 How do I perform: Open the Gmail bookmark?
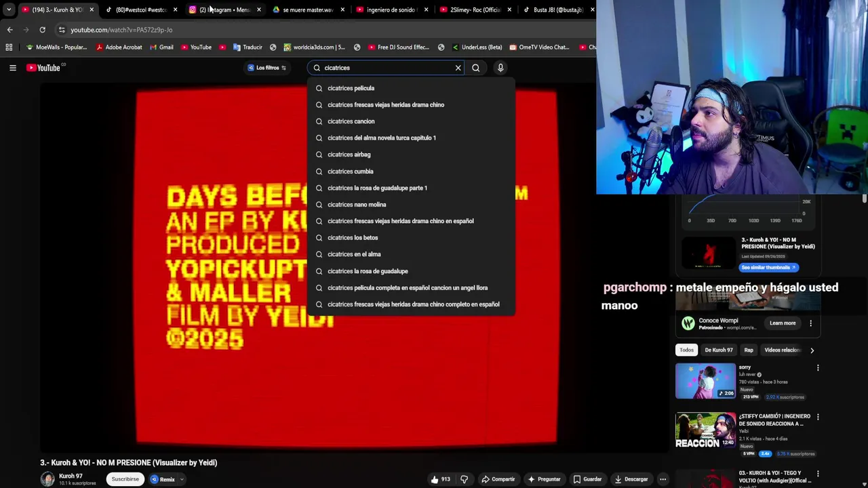pyautogui.click(x=161, y=47)
